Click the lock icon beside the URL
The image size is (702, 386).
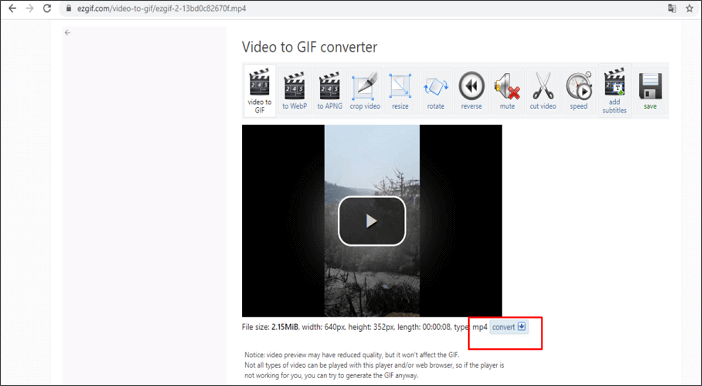coord(68,9)
